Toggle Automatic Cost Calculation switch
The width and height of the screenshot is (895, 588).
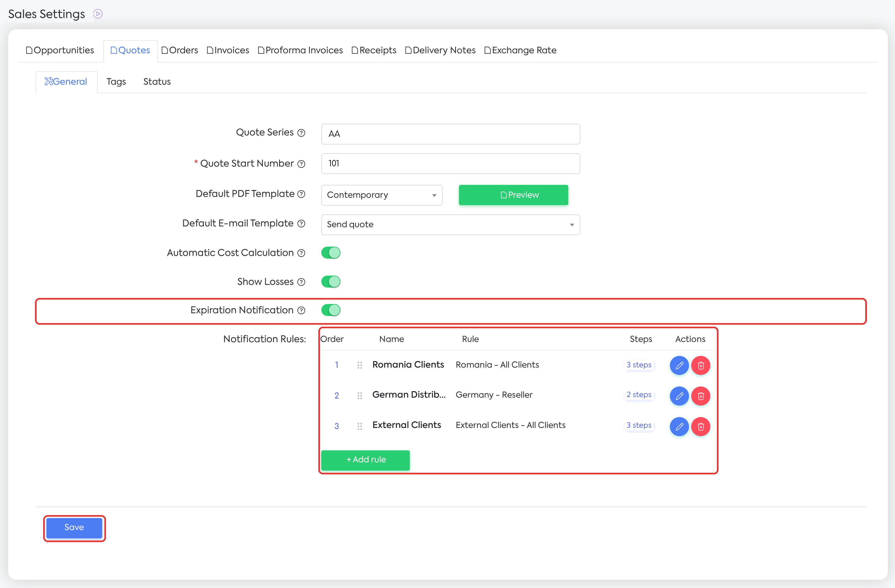click(x=331, y=253)
